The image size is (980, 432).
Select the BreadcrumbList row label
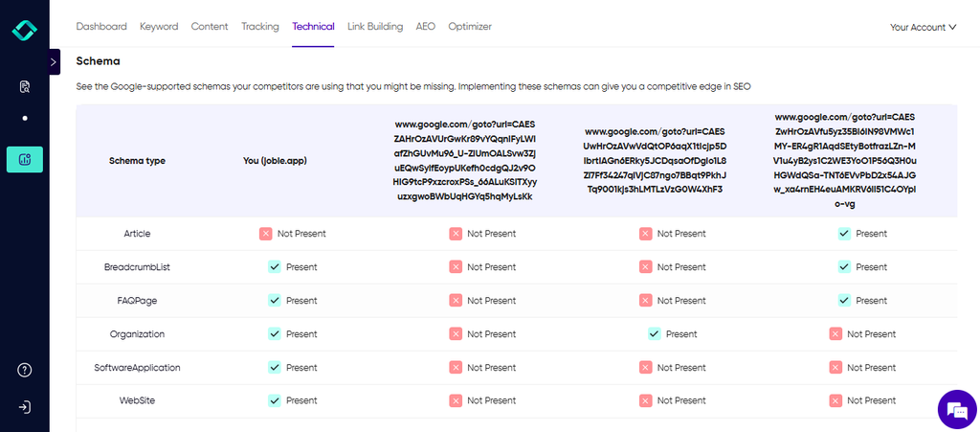tap(137, 267)
